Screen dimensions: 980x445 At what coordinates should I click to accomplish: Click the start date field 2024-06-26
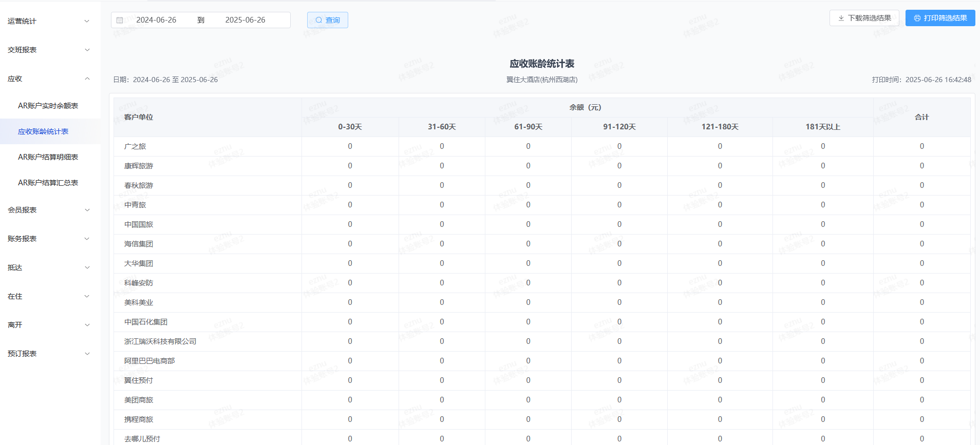click(156, 20)
